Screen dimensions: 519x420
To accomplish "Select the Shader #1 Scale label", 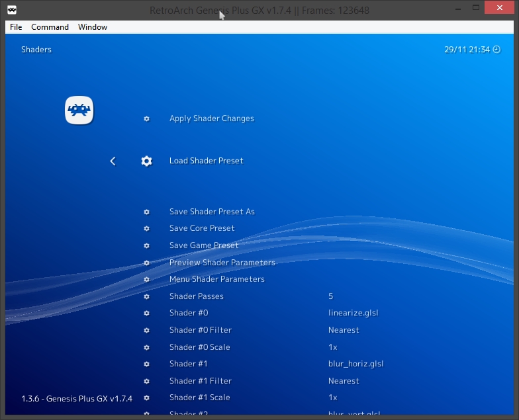I will coord(200,398).
